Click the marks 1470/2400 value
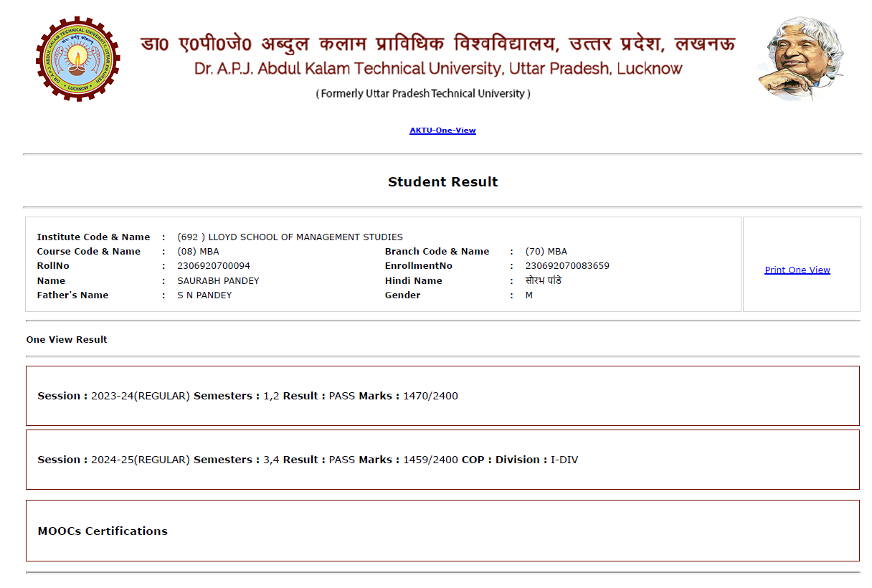The height and width of the screenshot is (588, 872). click(430, 396)
